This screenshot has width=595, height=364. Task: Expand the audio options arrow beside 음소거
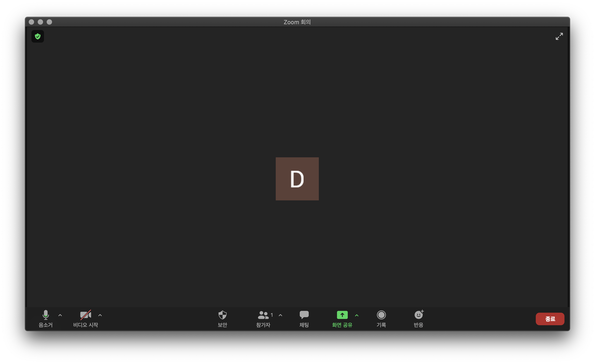point(60,315)
